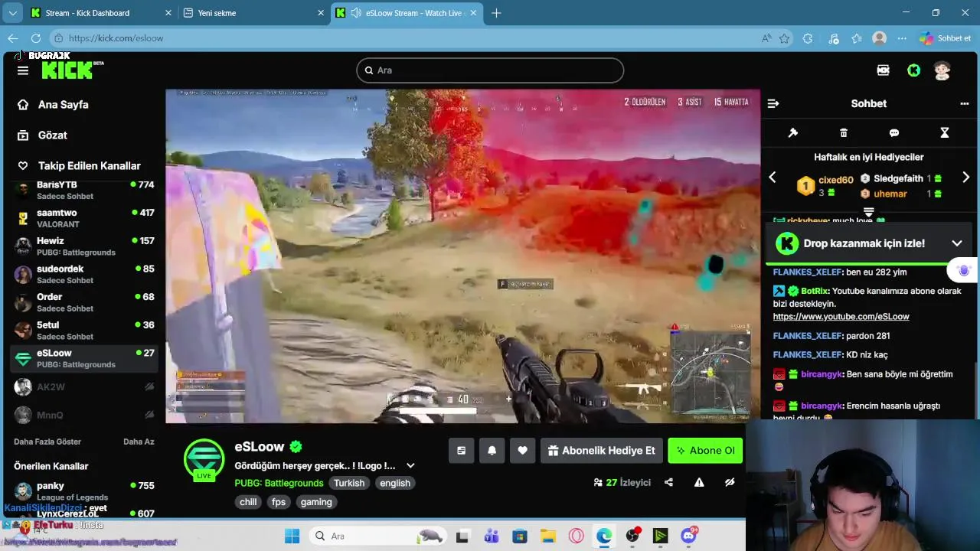Open the youtube.com/eSLoow link in chat
Screen dimensions: 980x551
(841, 317)
